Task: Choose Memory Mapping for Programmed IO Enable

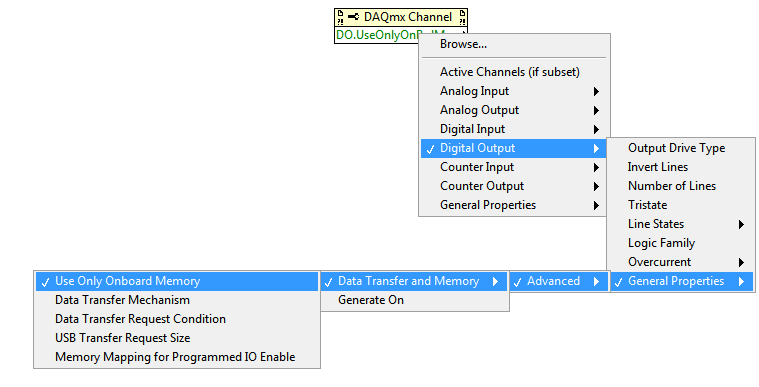Action: [x=177, y=357]
